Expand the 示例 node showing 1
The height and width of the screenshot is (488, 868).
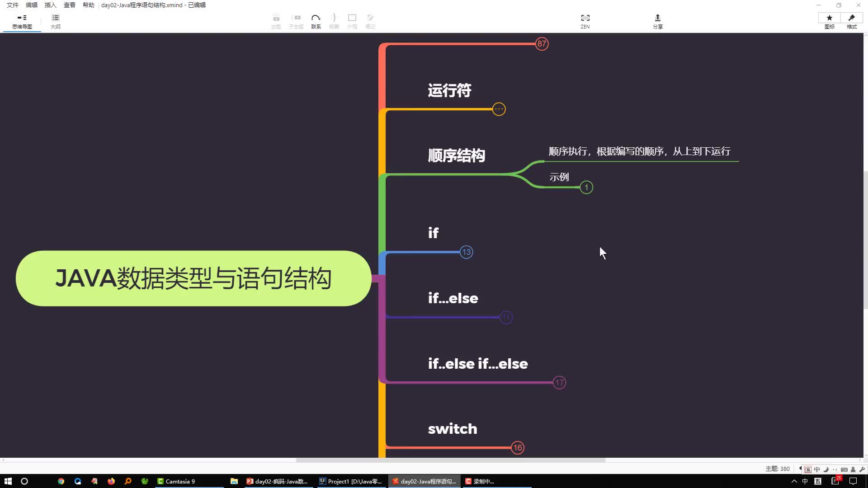click(586, 187)
